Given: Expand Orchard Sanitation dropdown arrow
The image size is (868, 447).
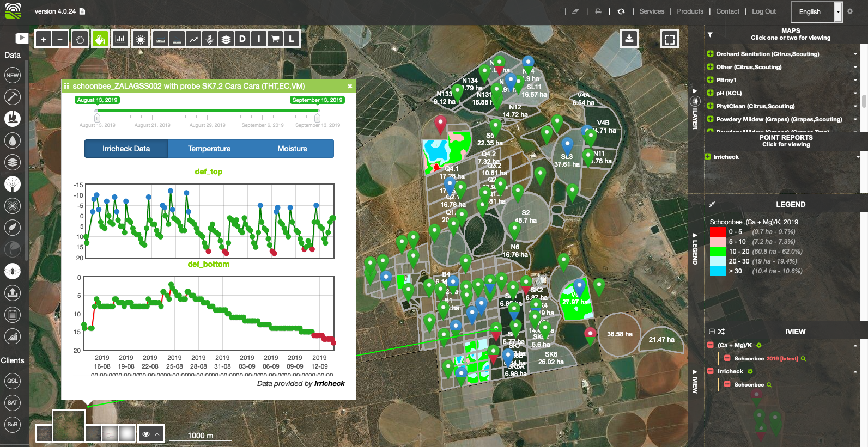Looking at the screenshot, I should [x=855, y=54].
